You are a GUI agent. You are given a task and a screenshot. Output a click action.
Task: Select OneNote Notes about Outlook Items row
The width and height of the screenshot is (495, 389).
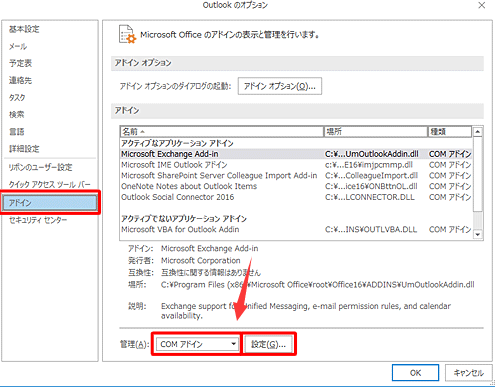pyautogui.click(x=296, y=186)
